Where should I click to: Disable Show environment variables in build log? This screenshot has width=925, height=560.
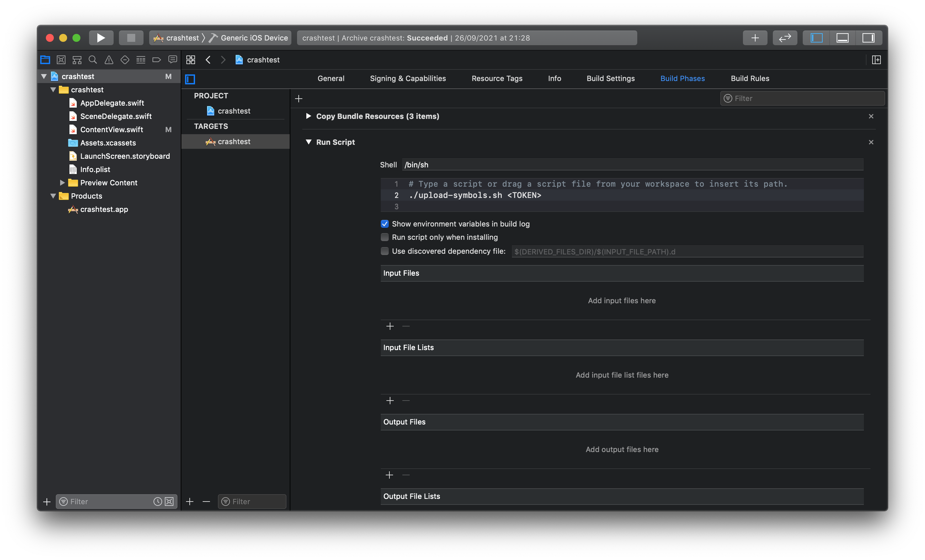click(x=384, y=224)
